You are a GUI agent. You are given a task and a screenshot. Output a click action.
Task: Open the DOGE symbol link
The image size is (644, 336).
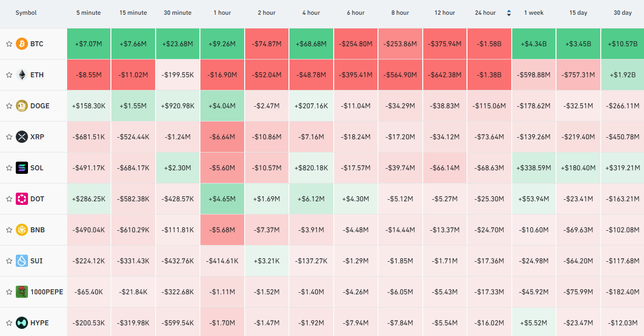tap(40, 106)
